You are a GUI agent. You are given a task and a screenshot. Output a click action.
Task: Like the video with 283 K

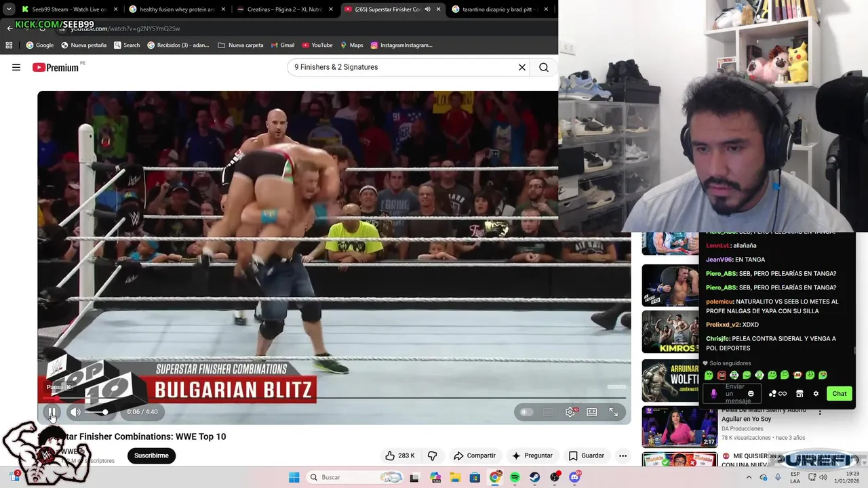(x=400, y=455)
